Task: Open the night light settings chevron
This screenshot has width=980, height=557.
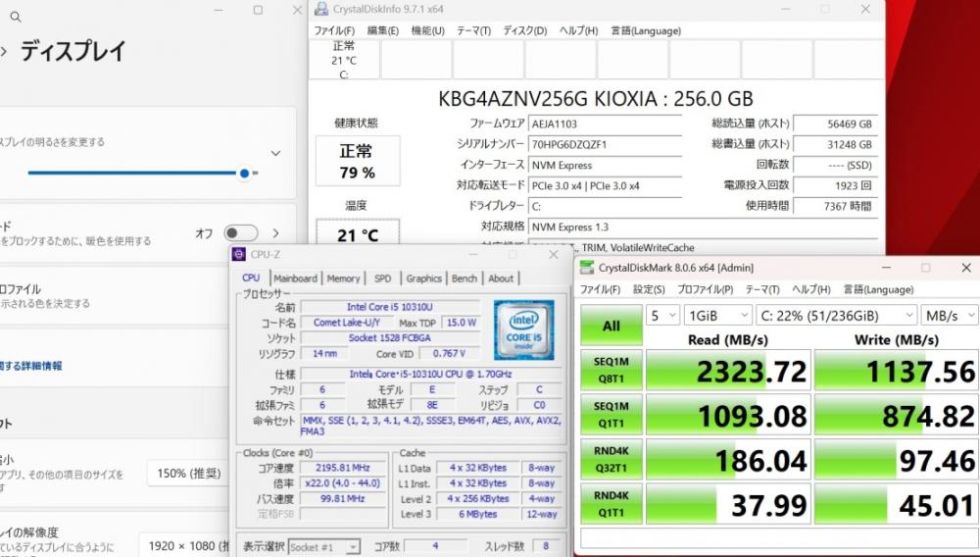Action: (275, 233)
